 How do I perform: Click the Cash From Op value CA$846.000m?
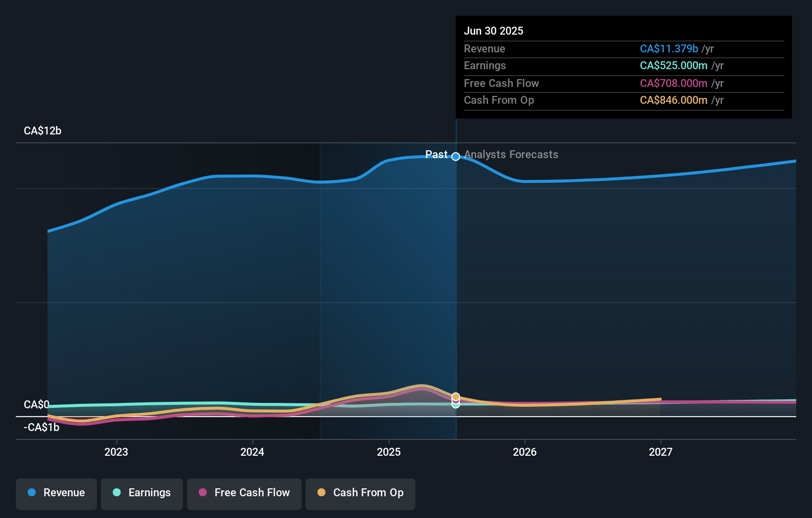point(674,100)
